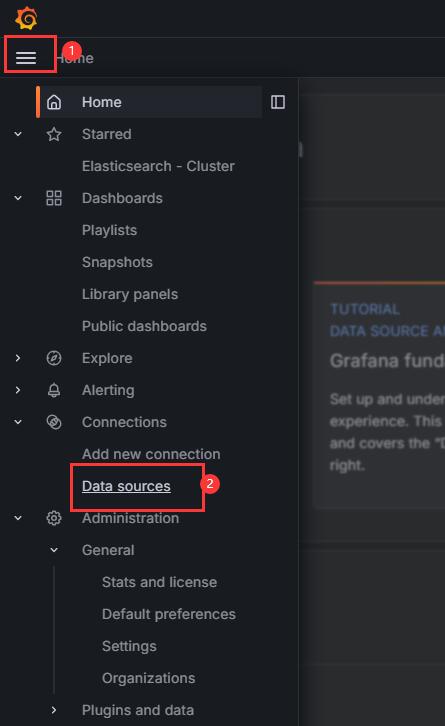Open Elasticsearch - Cluster starred dashboard
The width and height of the screenshot is (445, 726).
[158, 166]
